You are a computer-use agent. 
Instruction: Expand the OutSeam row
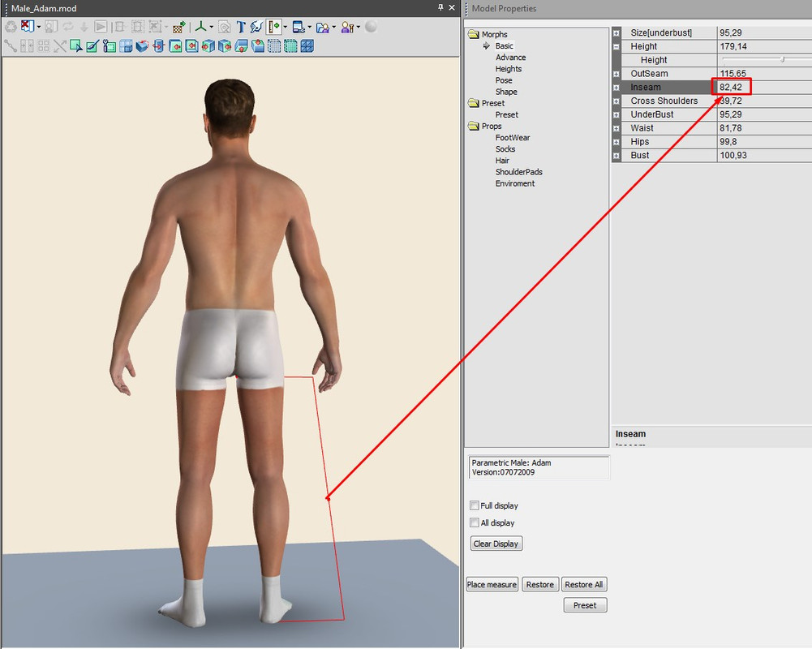[617, 74]
